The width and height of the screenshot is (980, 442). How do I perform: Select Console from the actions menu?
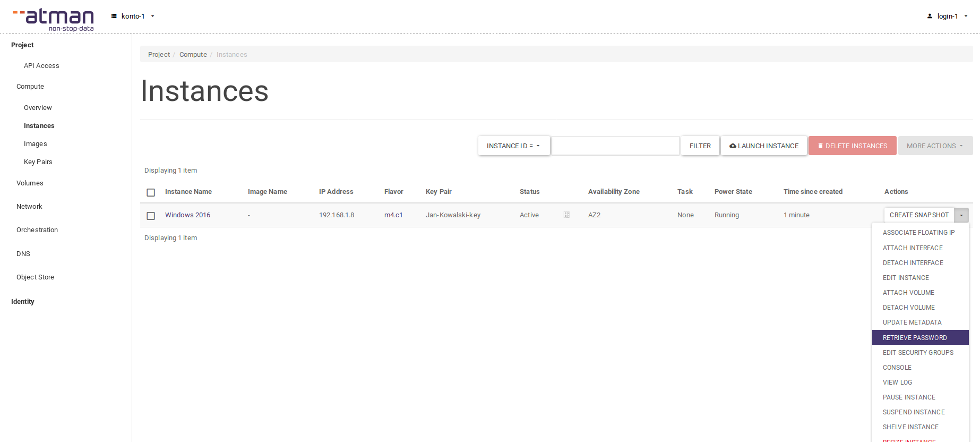click(x=897, y=368)
